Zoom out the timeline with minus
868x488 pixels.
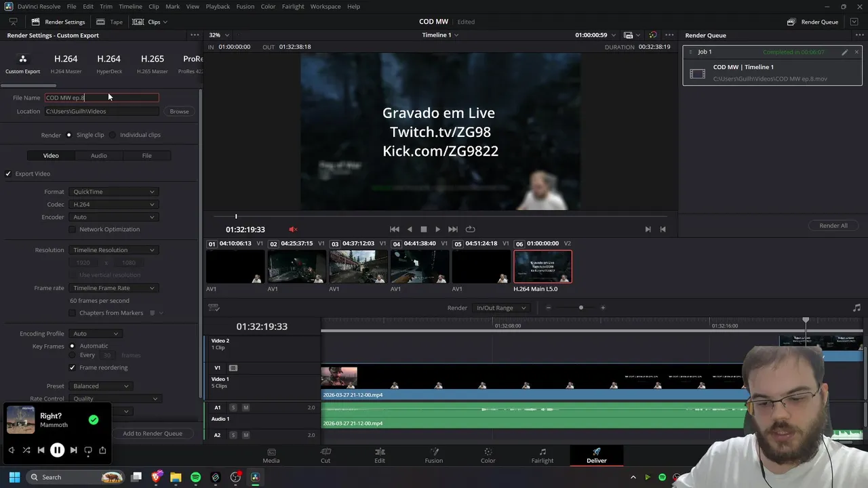tap(549, 308)
